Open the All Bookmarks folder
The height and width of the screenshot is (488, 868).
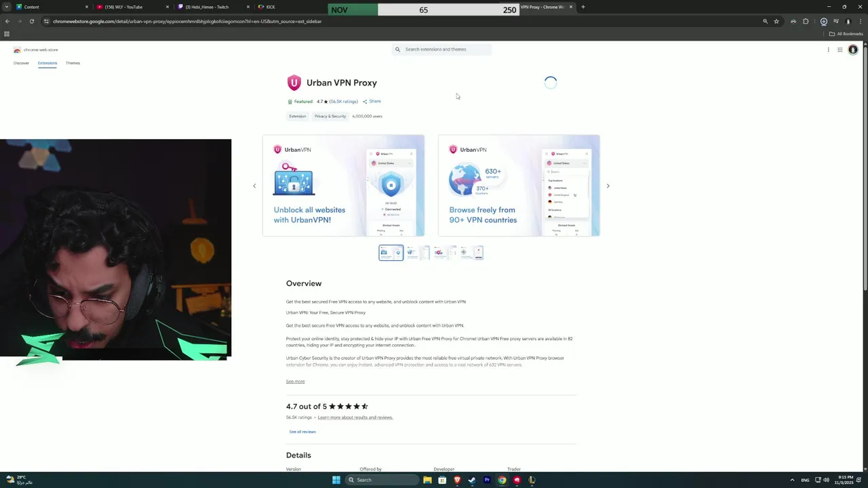846,34
